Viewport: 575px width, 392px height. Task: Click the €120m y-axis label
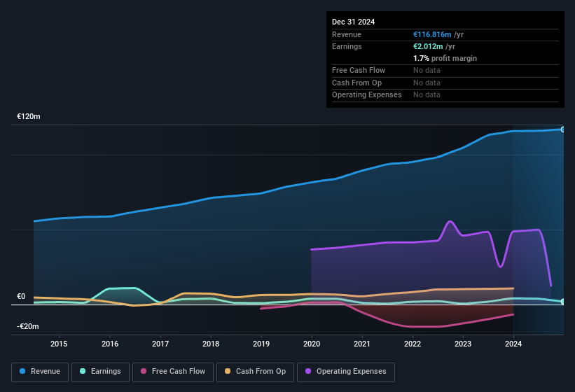(x=29, y=116)
